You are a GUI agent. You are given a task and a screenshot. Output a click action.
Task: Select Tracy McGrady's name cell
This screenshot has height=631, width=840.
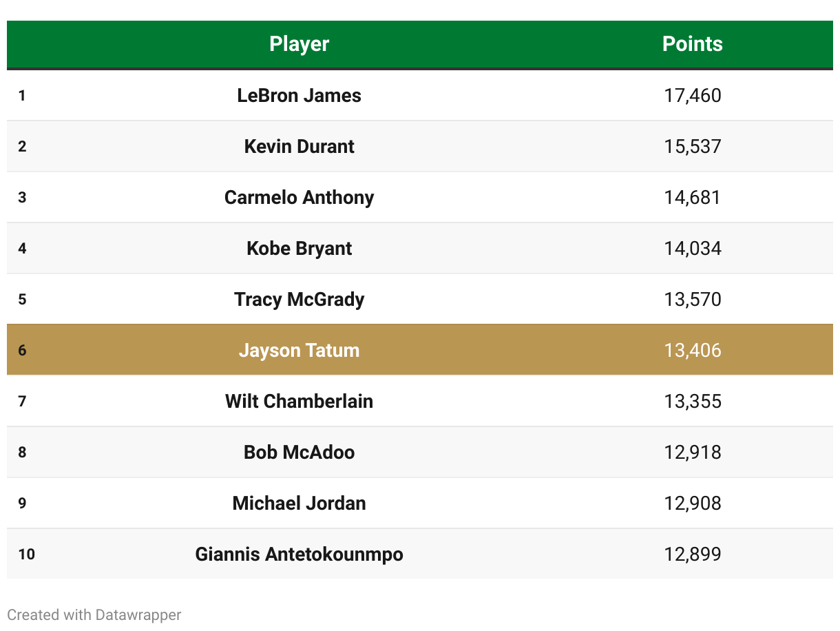[299, 299]
